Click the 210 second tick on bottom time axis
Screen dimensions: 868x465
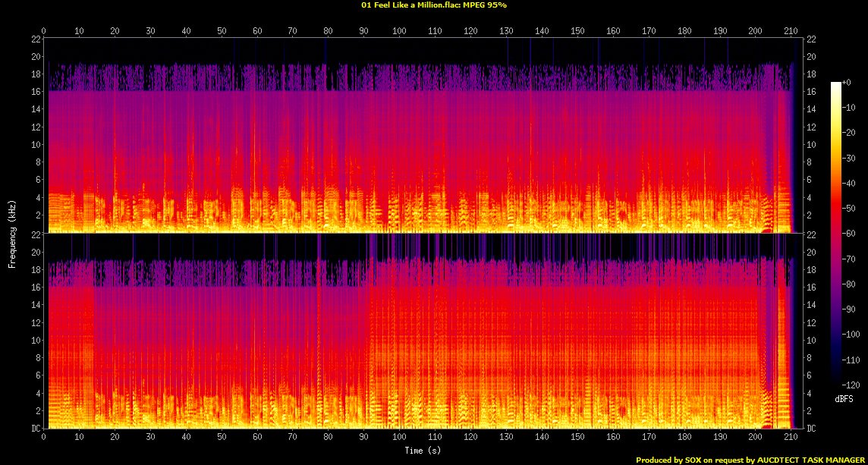click(791, 438)
